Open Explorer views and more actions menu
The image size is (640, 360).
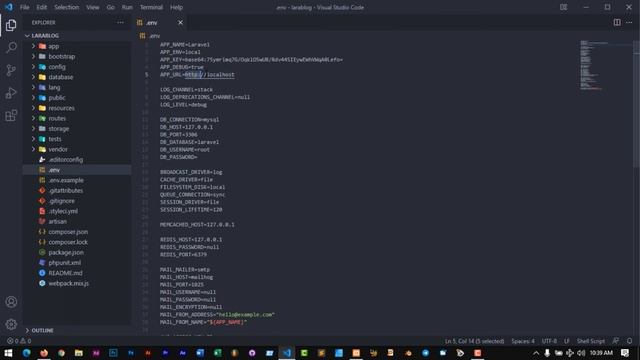120,22
